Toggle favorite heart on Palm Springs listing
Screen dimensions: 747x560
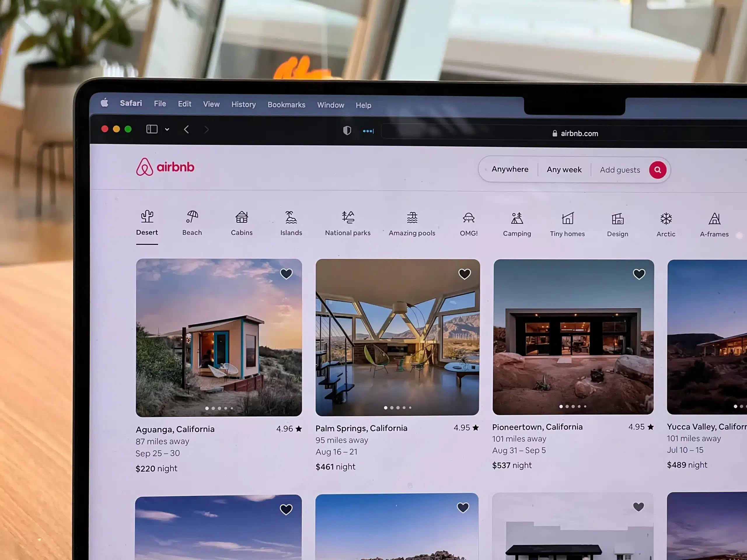[464, 273]
